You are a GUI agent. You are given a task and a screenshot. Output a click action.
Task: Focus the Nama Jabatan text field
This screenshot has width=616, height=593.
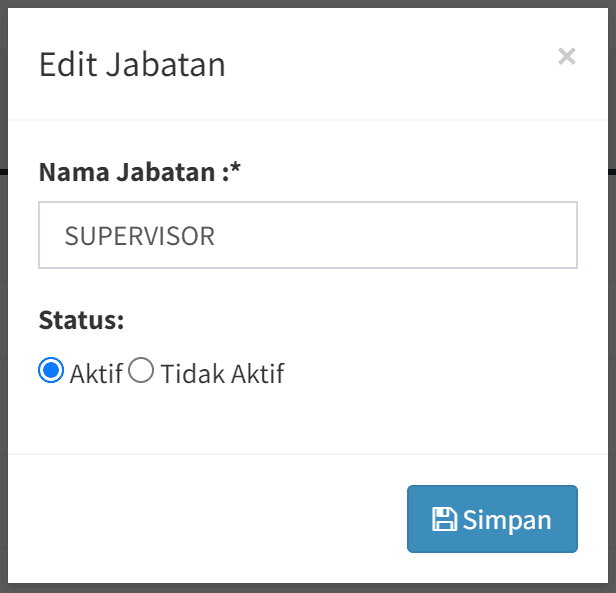(307, 236)
